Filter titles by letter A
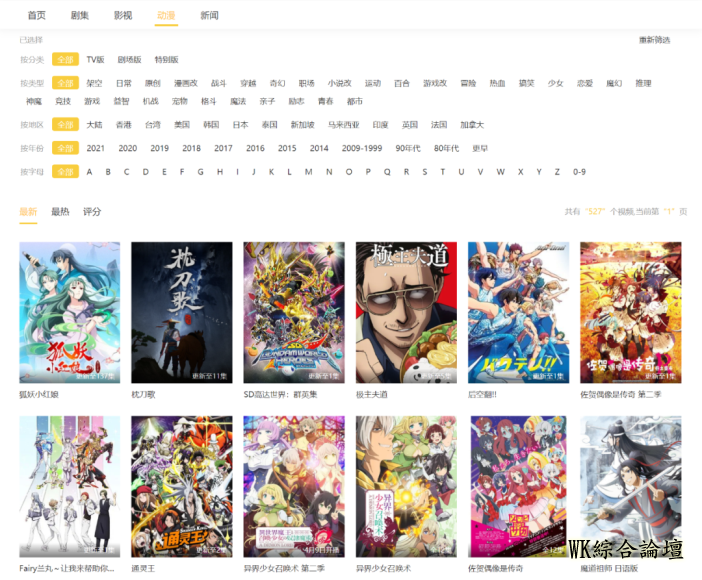702x580 pixels. coord(90,172)
